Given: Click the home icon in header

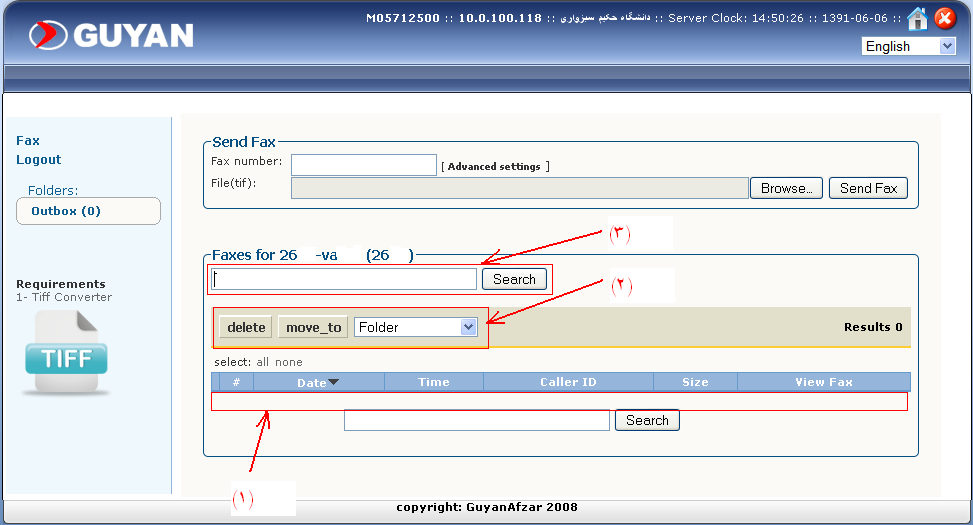Looking at the screenshot, I should (917, 18).
